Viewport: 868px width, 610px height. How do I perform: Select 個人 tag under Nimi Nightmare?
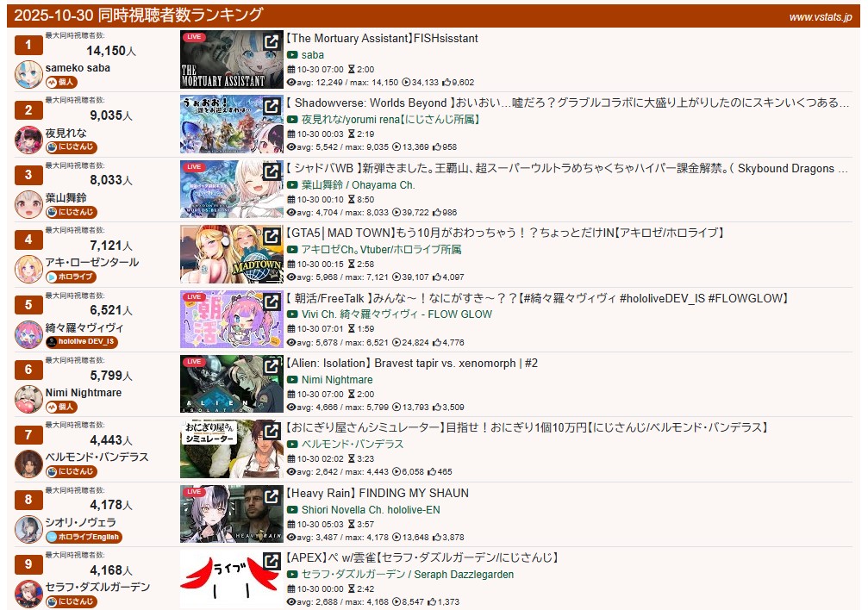pos(61,407)
